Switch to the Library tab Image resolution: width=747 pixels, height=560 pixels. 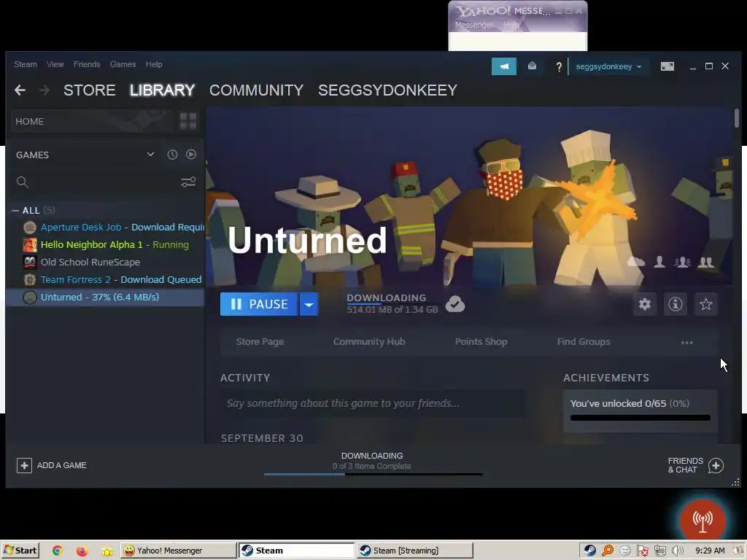[163, 90]
